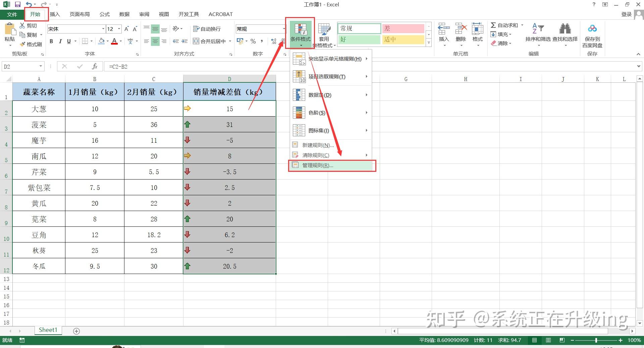Expand the font size dropdown
The height and width of the screenshot is (348, 644).
point(119,29)
